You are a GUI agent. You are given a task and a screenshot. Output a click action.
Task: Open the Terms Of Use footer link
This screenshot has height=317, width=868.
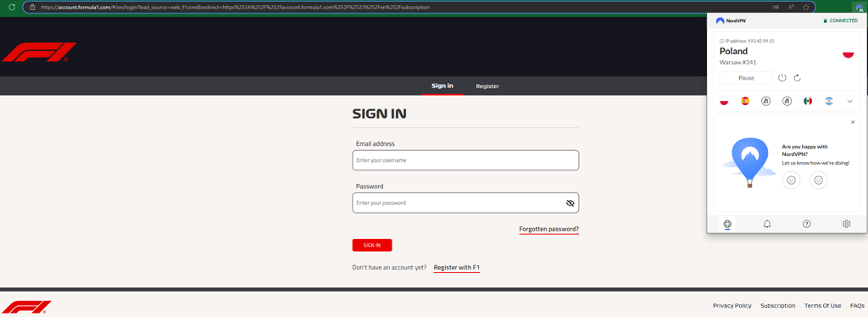822,305
